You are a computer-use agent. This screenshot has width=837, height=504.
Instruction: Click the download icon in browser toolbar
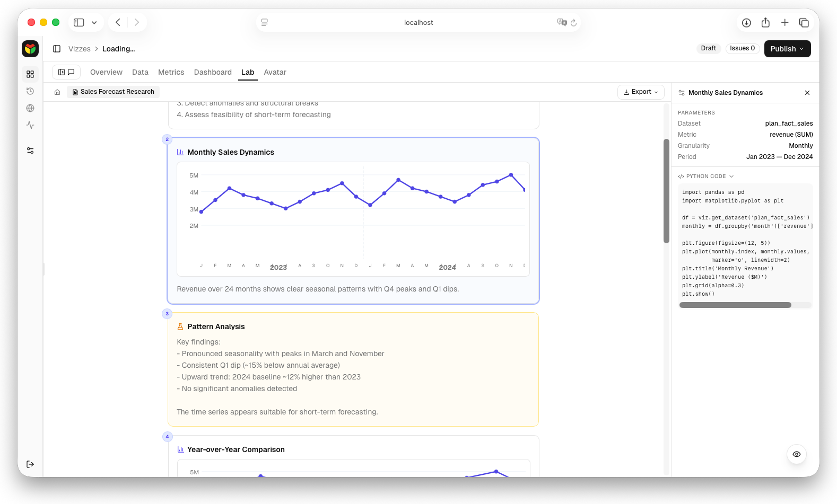746,22
